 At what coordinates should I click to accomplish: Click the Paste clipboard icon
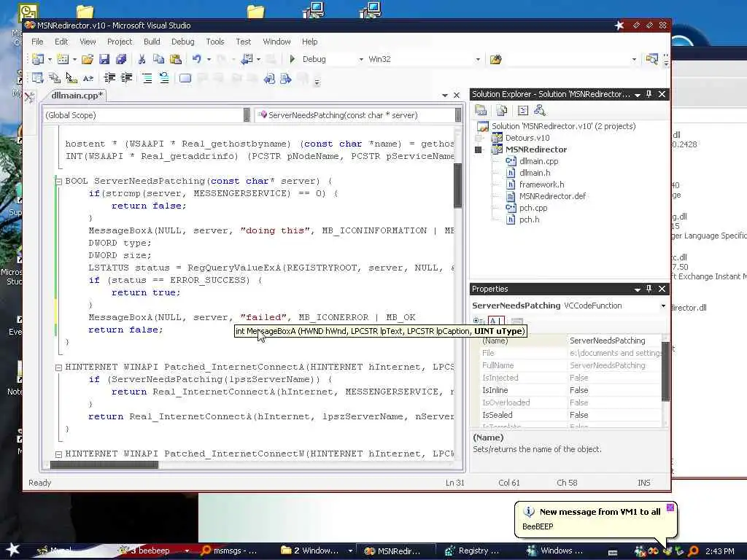(176, 59)
